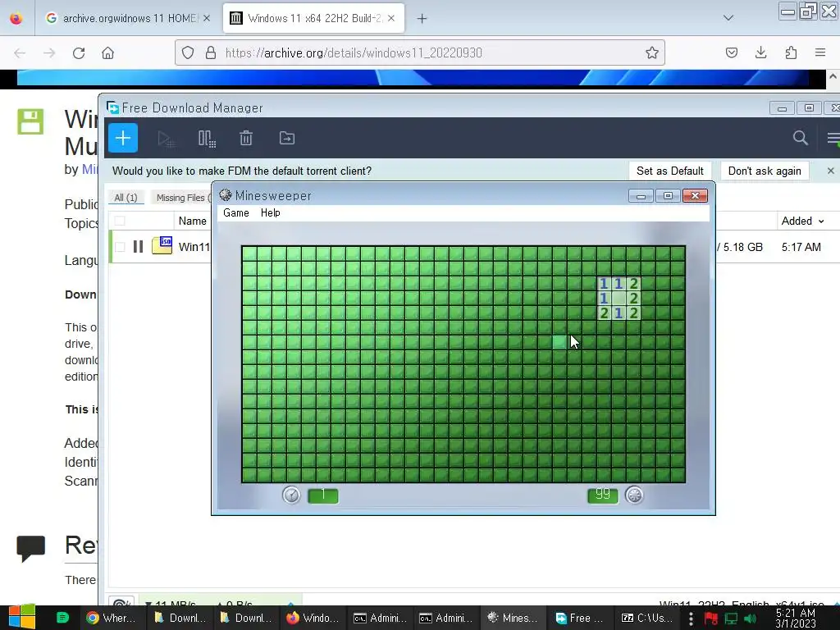
Task: Click Set as Default button
Action: point(670,171)
